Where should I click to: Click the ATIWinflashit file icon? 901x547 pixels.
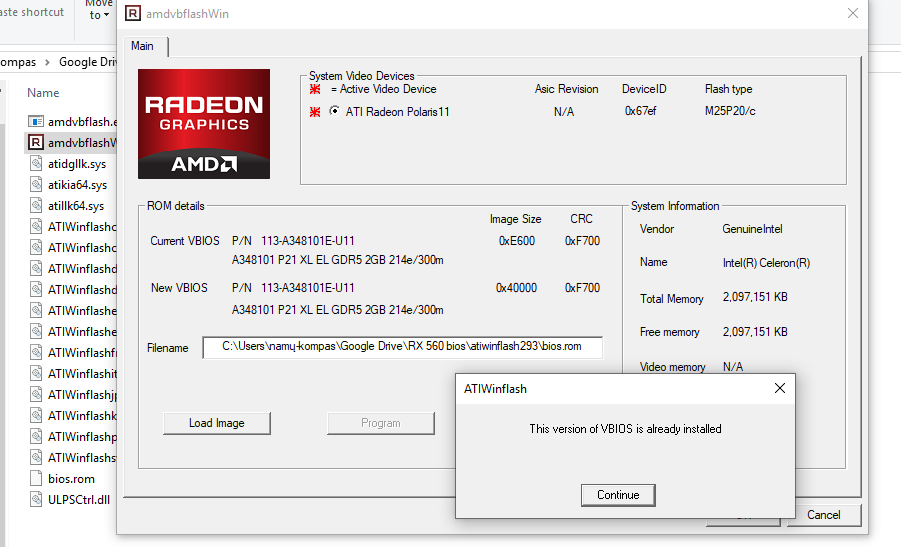(x=36, y=373)
